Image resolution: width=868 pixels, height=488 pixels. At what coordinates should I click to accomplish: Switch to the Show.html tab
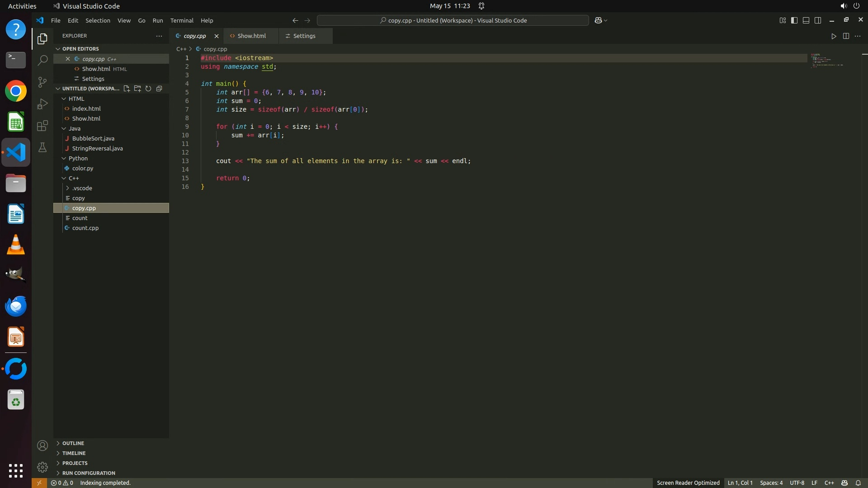(251, 36)
